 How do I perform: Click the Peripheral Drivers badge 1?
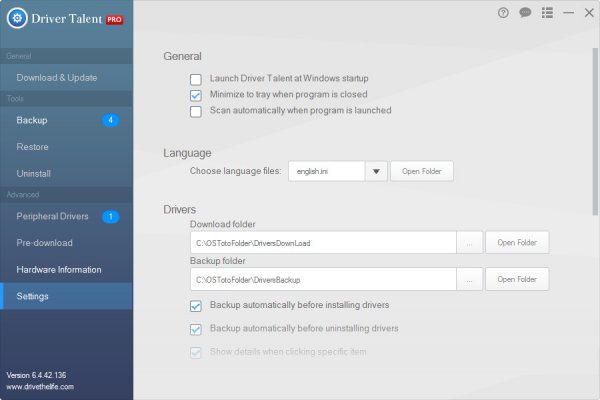(111, 217)
